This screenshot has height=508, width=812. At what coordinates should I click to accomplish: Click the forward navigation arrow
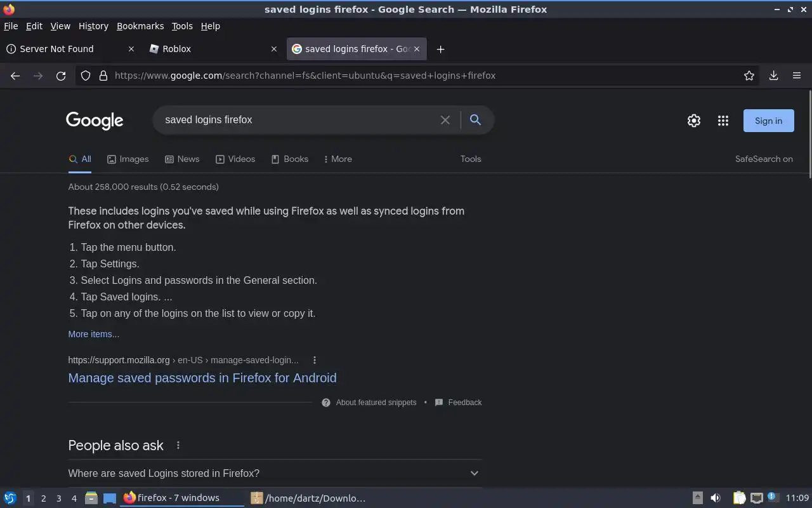(x=38, y=76)
